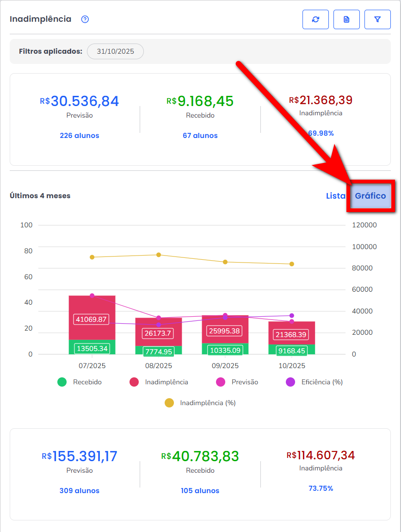This screenshot has height=532, width=401.
Task: Switch to the Gráfico view tab
Action: coord(370,196)
